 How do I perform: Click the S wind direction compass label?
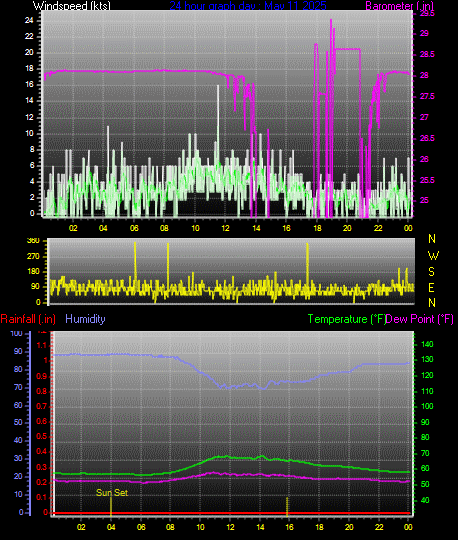tap(431, 272)
